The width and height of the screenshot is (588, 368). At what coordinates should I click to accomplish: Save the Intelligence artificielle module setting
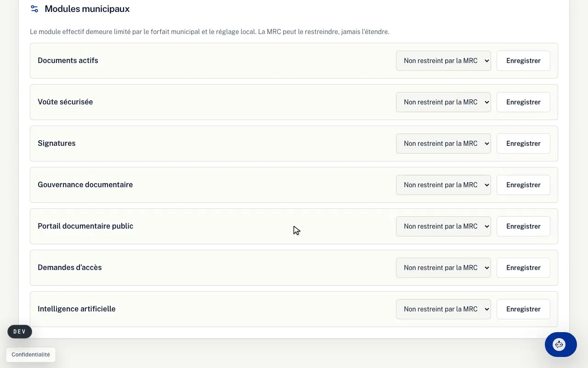tap(523, 309)
